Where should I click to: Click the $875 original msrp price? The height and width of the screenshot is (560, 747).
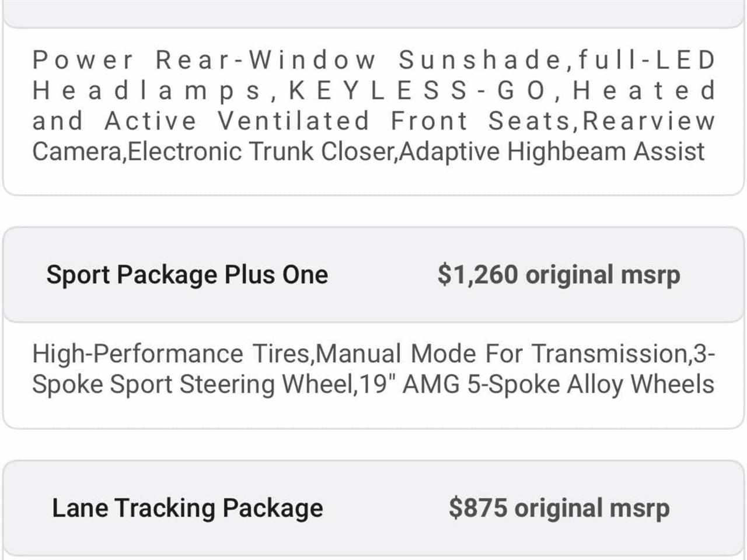click(x=558, y=508)
